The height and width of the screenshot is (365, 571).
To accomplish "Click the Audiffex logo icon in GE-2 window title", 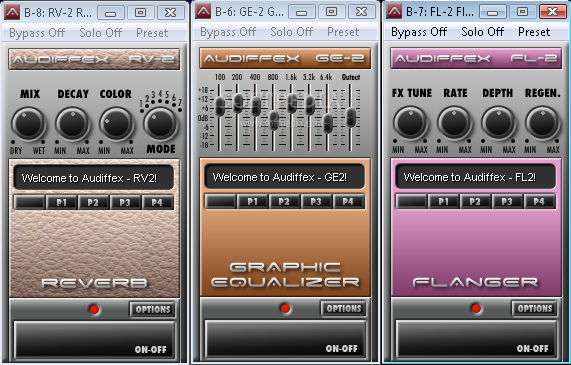I will click(203, 12).
